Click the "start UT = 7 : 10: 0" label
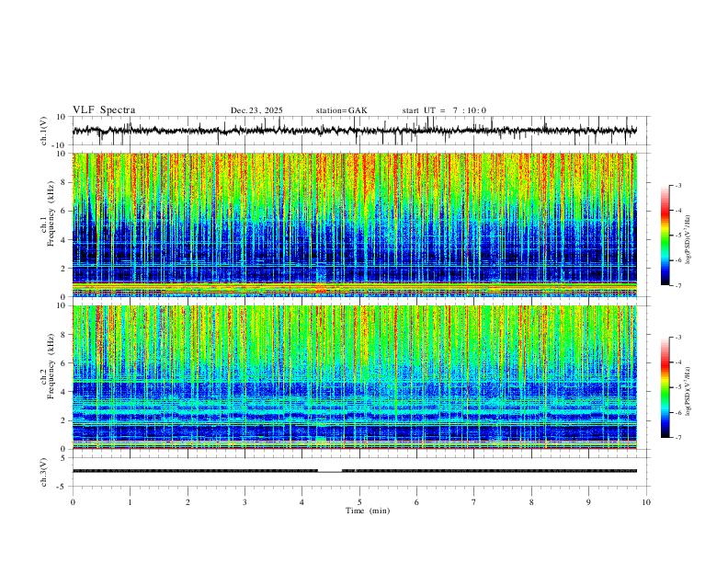 pos(444,110)
